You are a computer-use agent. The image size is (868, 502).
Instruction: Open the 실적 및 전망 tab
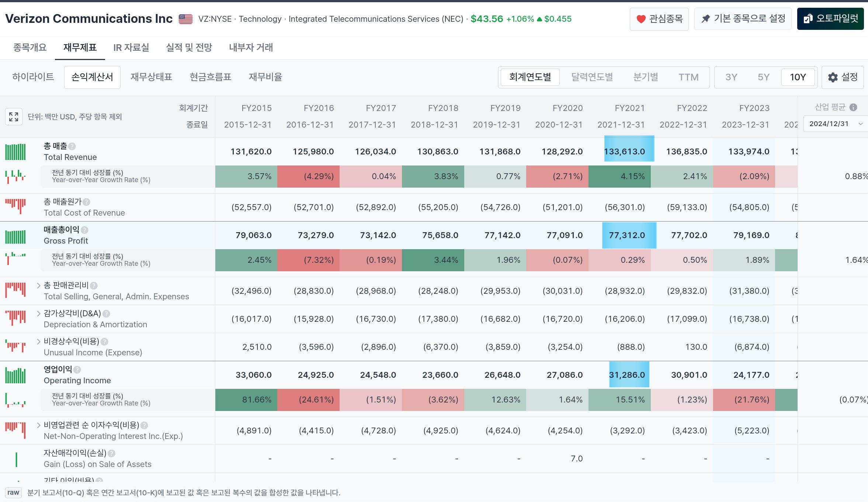pos(189,48)
